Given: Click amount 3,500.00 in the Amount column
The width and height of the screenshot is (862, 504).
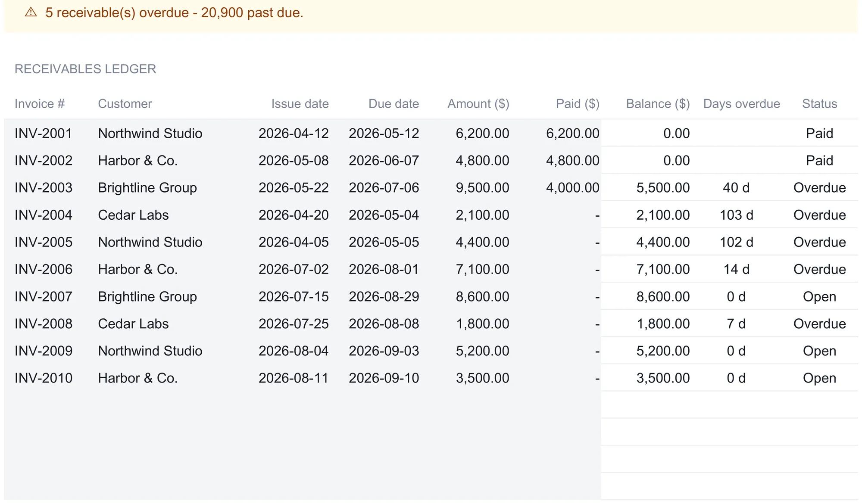Looking at the screenshot, I should [482, 378].
